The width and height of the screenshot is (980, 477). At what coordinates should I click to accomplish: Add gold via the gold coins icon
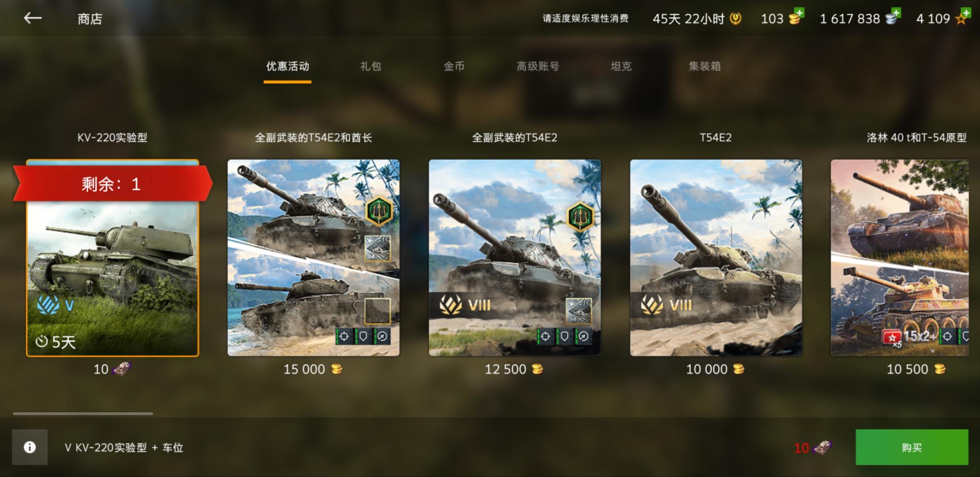click(x=796, y=18)
